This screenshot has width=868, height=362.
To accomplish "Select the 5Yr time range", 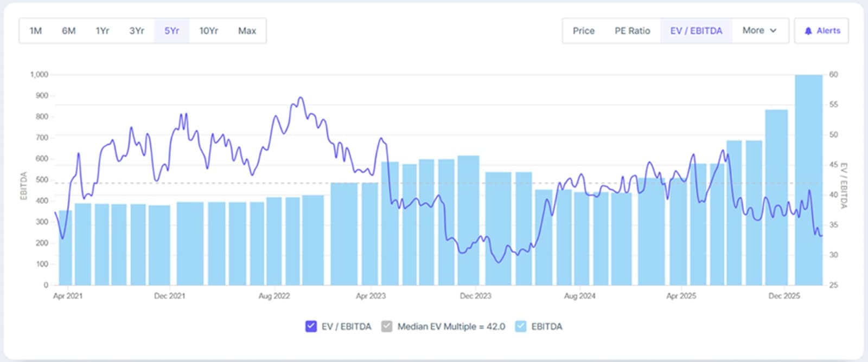I will 172,31.
